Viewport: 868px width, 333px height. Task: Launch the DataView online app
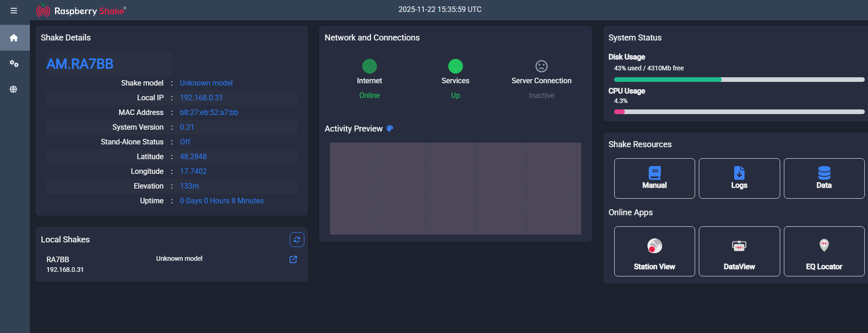click(x=739, y=251)
